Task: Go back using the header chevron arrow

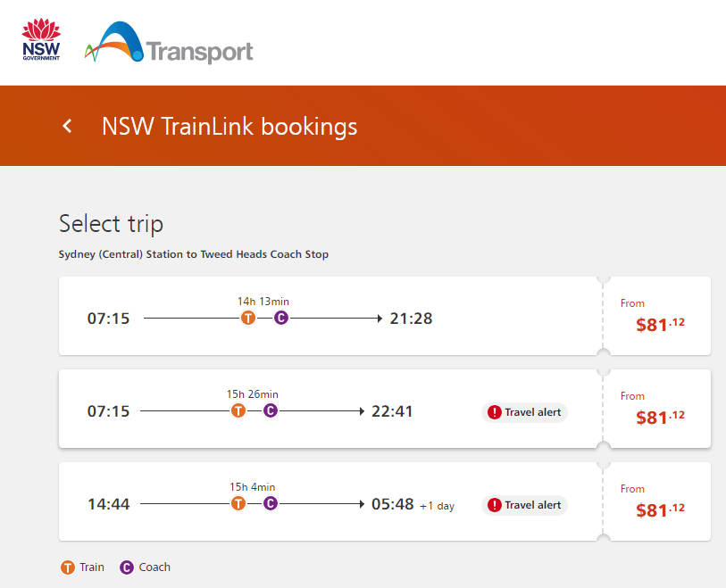Action: [68, 126]
